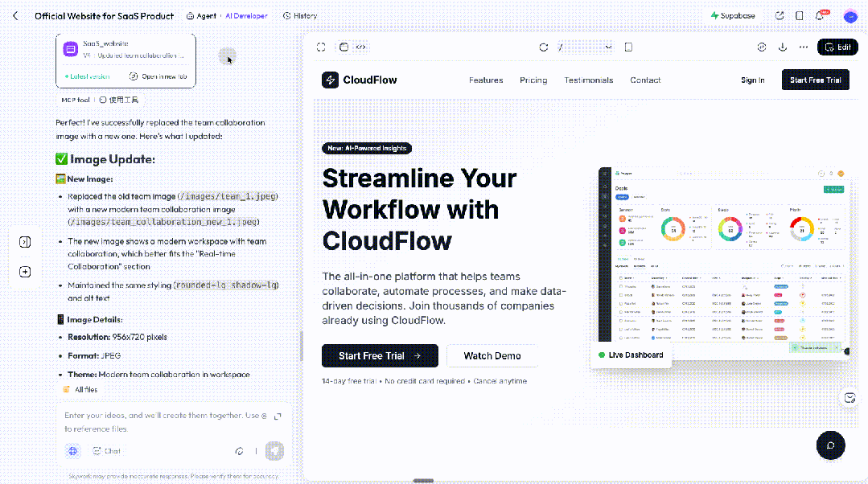Toggle mobile device preview

[x=628, y=47]
